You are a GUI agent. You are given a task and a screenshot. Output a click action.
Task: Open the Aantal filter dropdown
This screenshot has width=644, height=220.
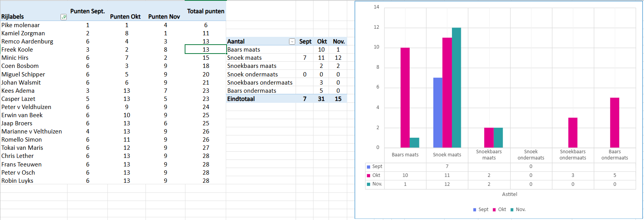point(292,42)
